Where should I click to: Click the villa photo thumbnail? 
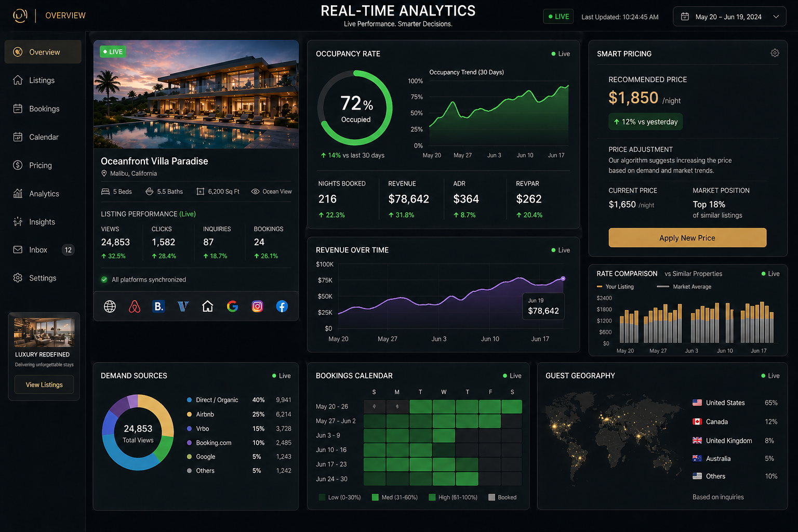[x=196, y=95]
